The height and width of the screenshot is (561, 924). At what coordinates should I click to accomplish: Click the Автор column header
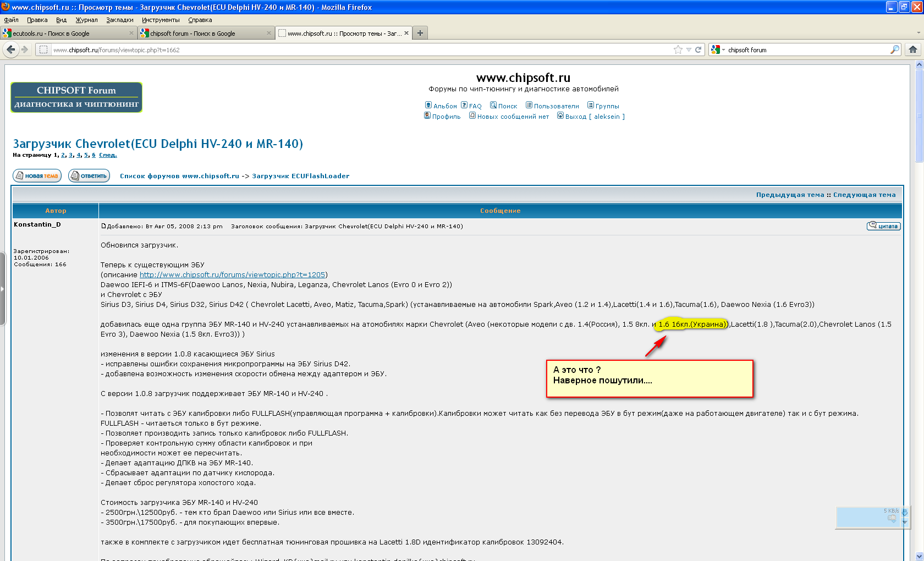[56, 211]
